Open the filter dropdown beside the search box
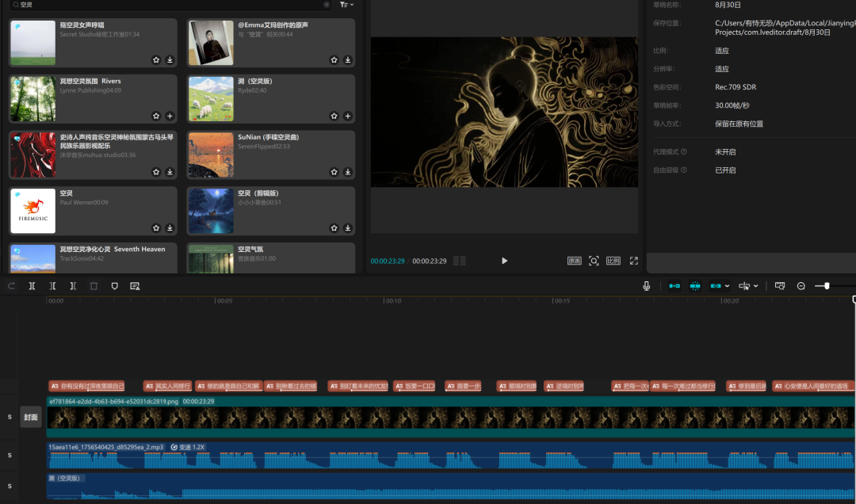 pyautogui.click(x=346, y=5)
